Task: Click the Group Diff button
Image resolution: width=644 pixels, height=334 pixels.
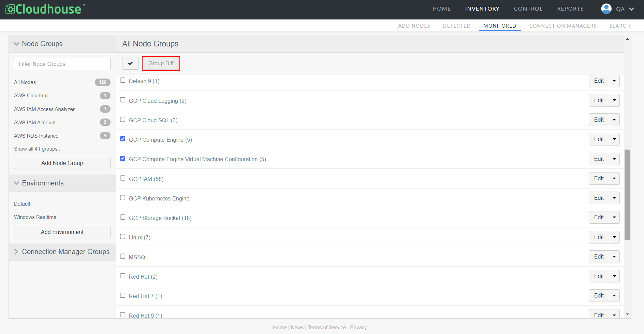Action: point(161,63)
